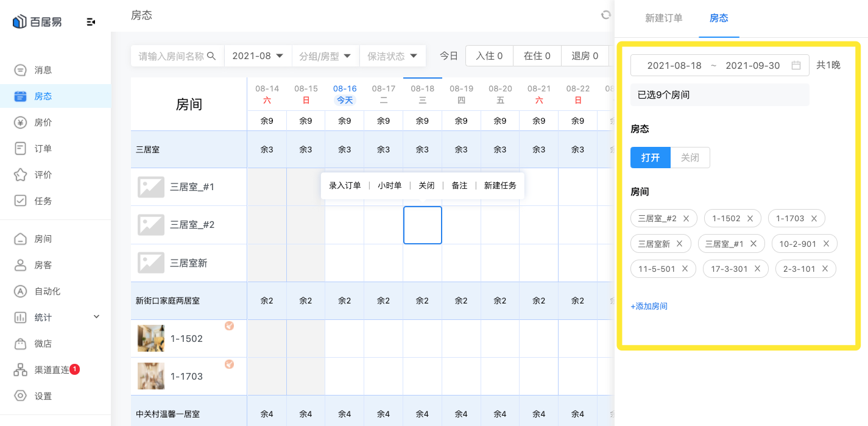
Task: Set room status to 打开
Action: [650, 157]
